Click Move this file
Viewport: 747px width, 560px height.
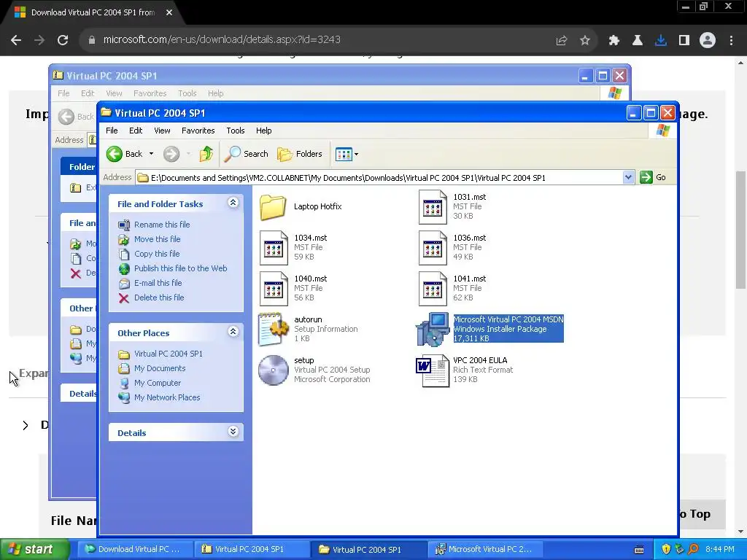(158, 239)
